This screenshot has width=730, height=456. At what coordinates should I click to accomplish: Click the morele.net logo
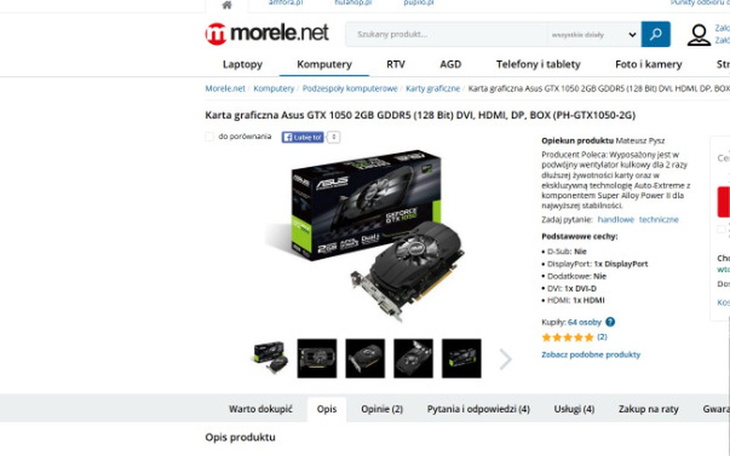(x=267, y=34)
